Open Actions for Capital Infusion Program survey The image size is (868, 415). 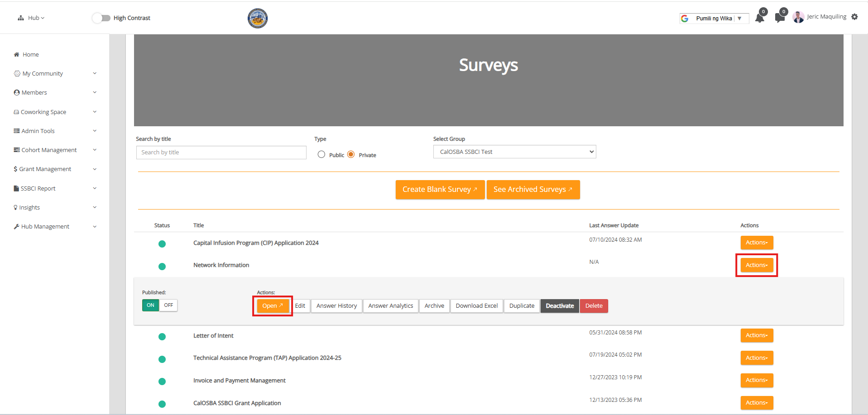click(x=757, y=243)
